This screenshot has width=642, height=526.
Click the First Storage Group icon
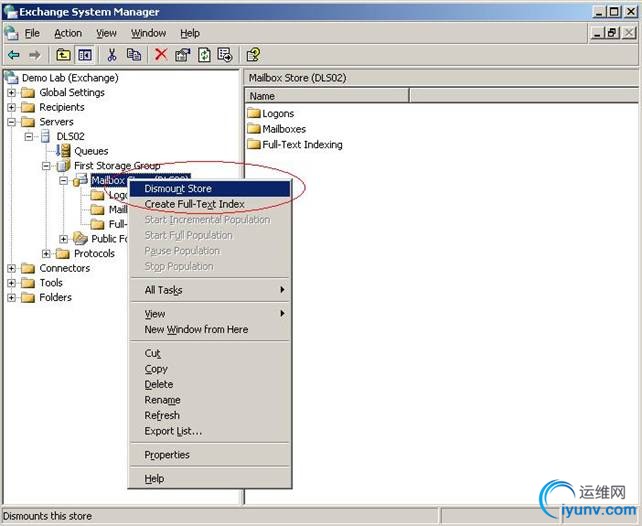tap(63, 165)
